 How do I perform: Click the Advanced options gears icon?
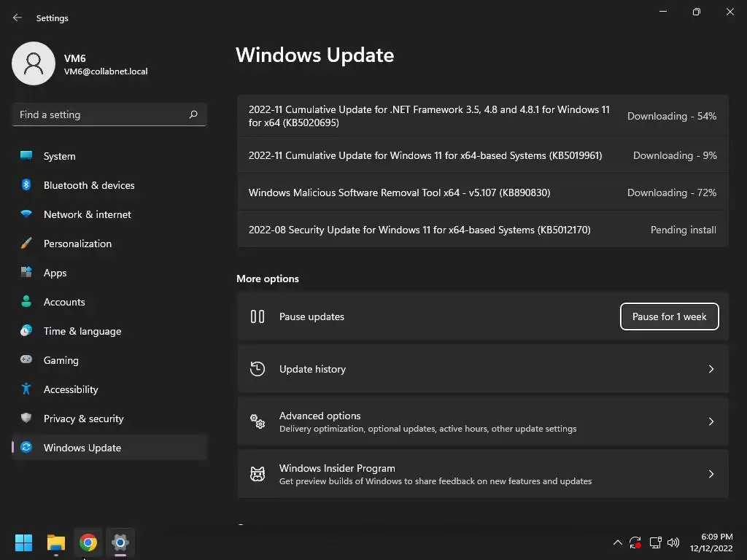coord(258,421)
